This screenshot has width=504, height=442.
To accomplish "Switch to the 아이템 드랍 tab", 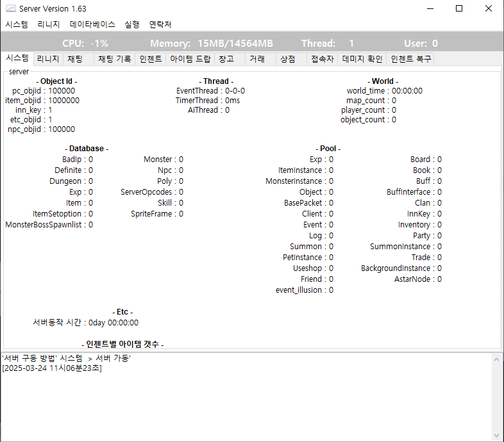I will (190, 59).
